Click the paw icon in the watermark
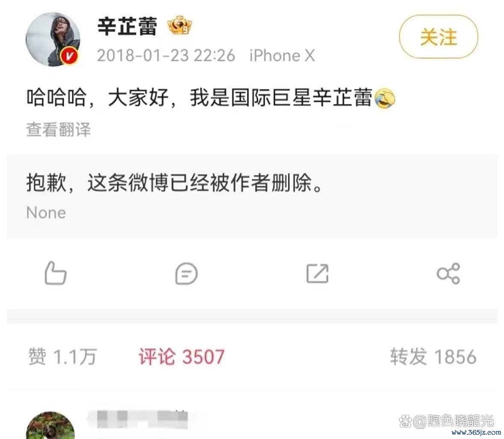Screen dimensions: 504x439 [405, 420]
